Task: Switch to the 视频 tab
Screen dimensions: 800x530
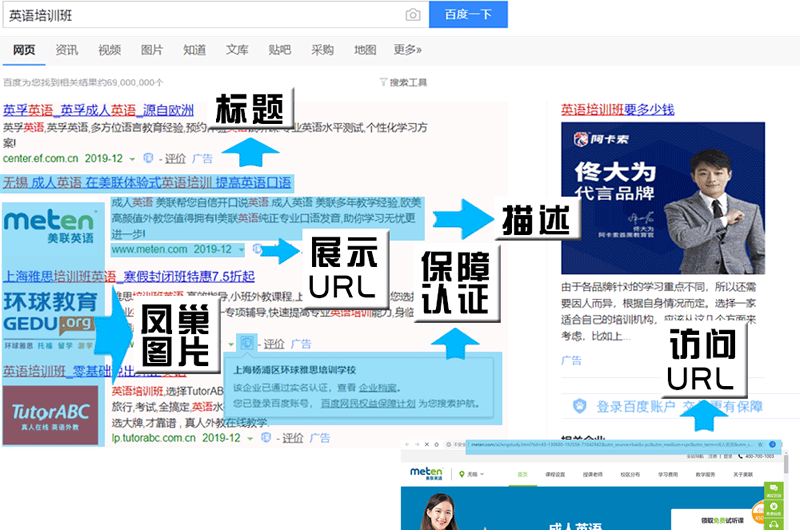Action: pyautogui.click(x=109, y=49)
